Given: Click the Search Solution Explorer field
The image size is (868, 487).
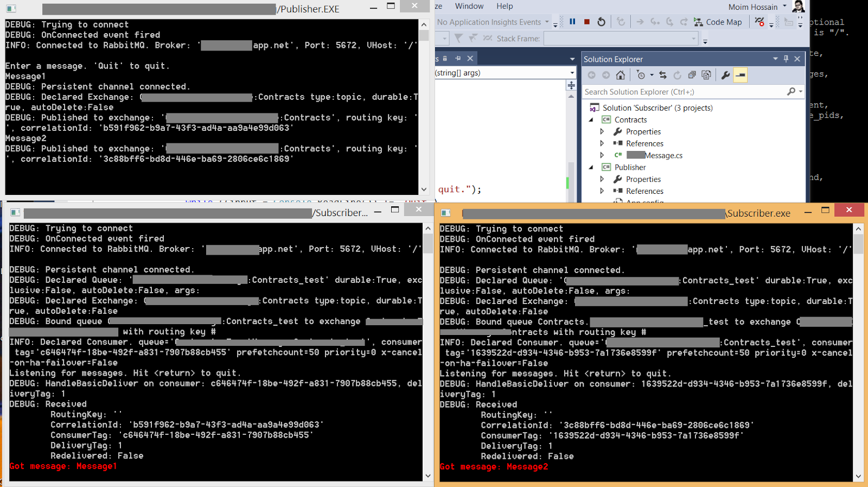Looking at the screenshot, I should click(x=684, y=92).
